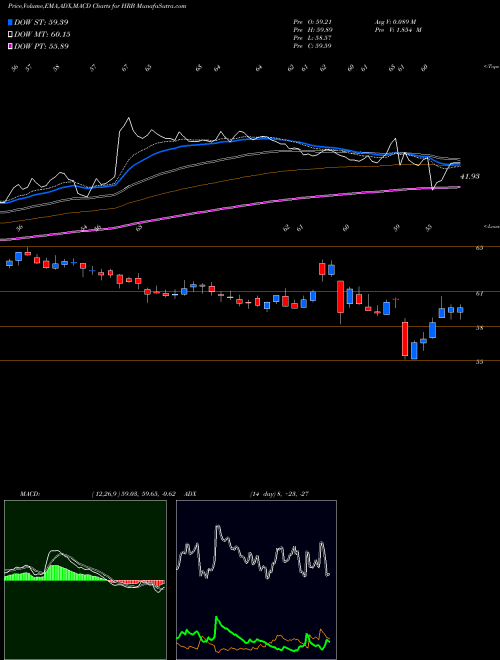Click the white DOW MT legend swatch

tap(10, 35)
